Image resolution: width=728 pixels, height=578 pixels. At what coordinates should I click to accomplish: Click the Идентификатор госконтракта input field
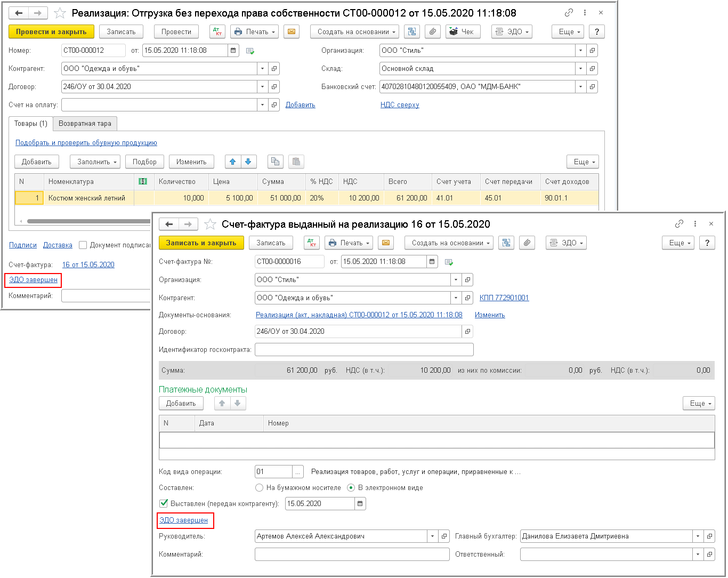pos(364,350)
